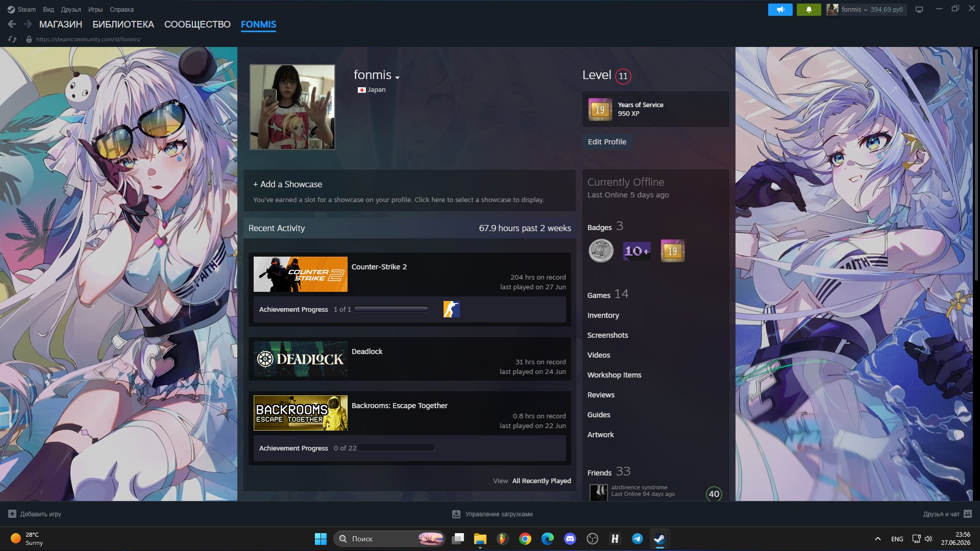Open the Friends 33 link
This screenshot has height=551, width=980.
click(x=608, y=472)
